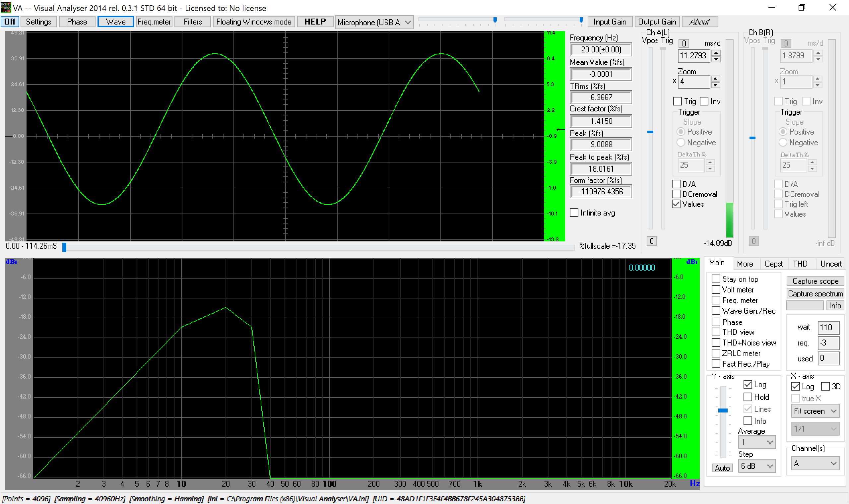The height and width of the screenshot is (504, 849).
Task: Click the wait input field
Action: pyautogui.click(x=829, y=327)
